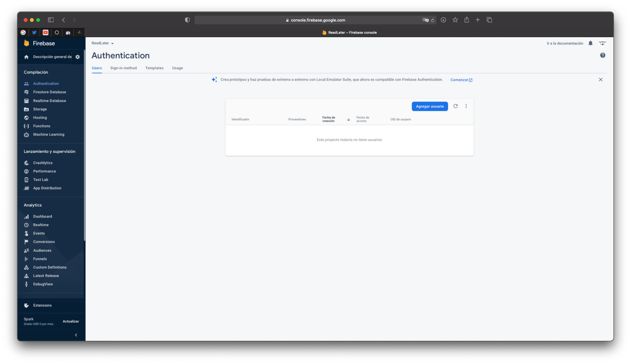631x364 pixels.
Task: Click the Authentication sidebar icon
Action: [27, 83]
